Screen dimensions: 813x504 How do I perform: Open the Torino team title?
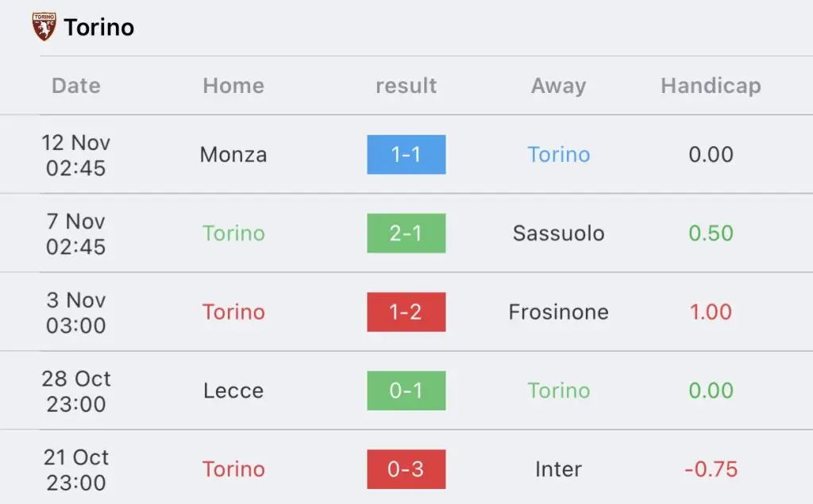coord(98,28)
